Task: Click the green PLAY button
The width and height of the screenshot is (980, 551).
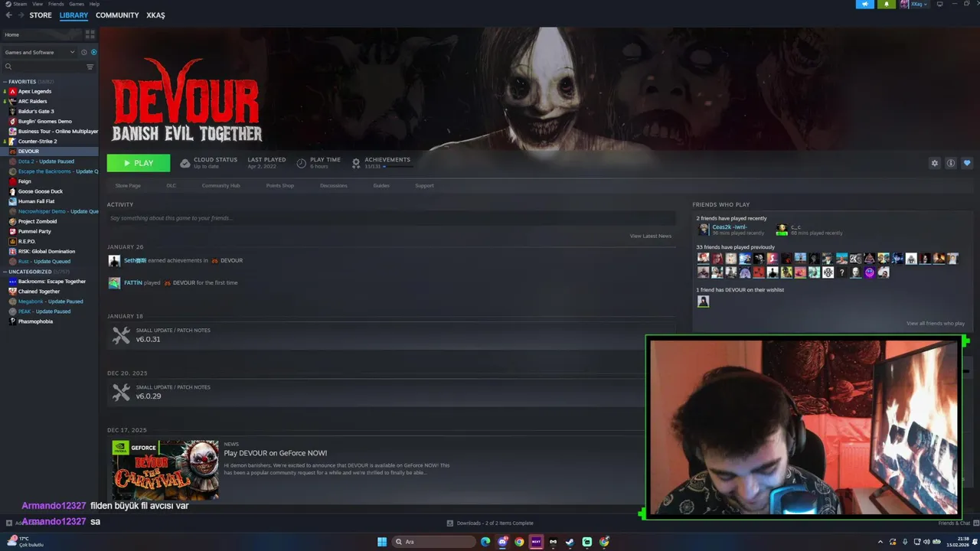Action: [139, 163]
